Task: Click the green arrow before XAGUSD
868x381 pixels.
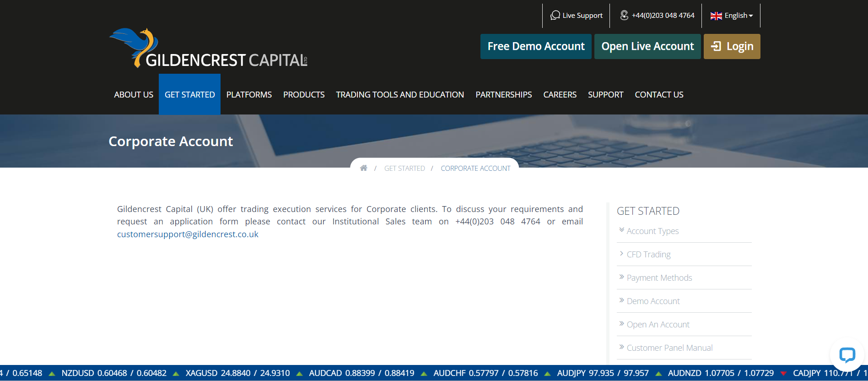Action: tap(176, 374)
